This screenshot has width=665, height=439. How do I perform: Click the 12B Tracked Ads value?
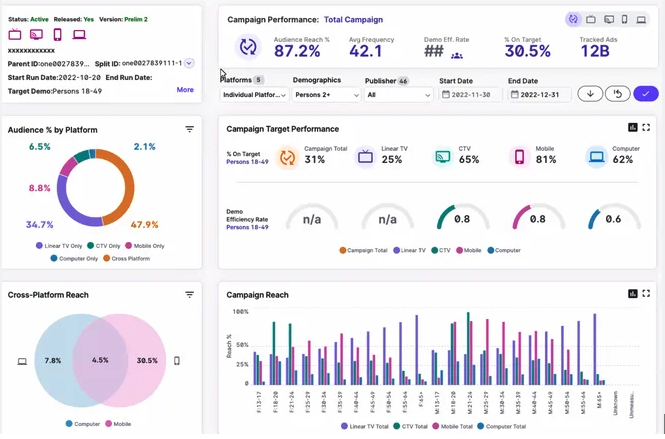595,51
